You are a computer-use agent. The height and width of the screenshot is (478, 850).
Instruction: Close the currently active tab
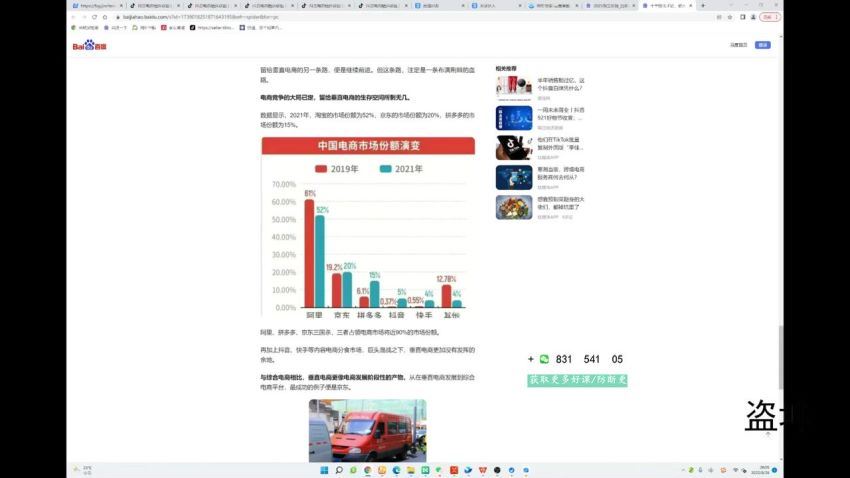691,5
